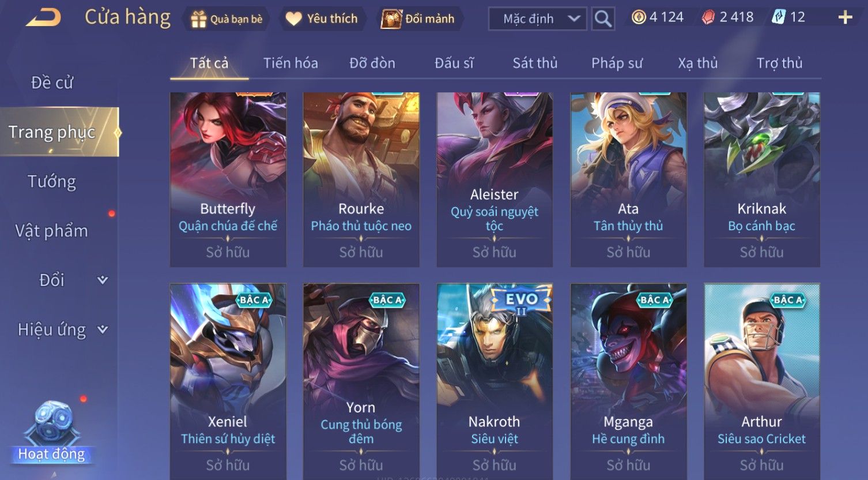Select the Pháp sư tab
Image resolution: width=868 pixels, height=480 pixels.
pos(617,63)
